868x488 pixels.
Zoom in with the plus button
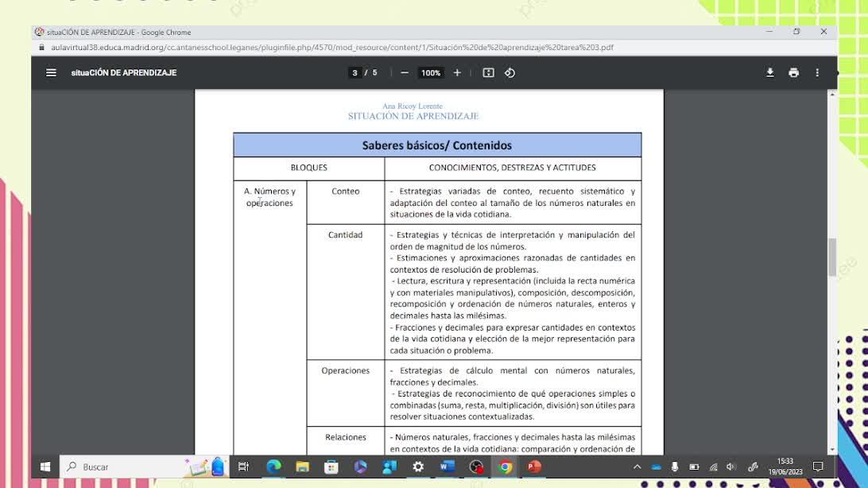tap(457, 72)
